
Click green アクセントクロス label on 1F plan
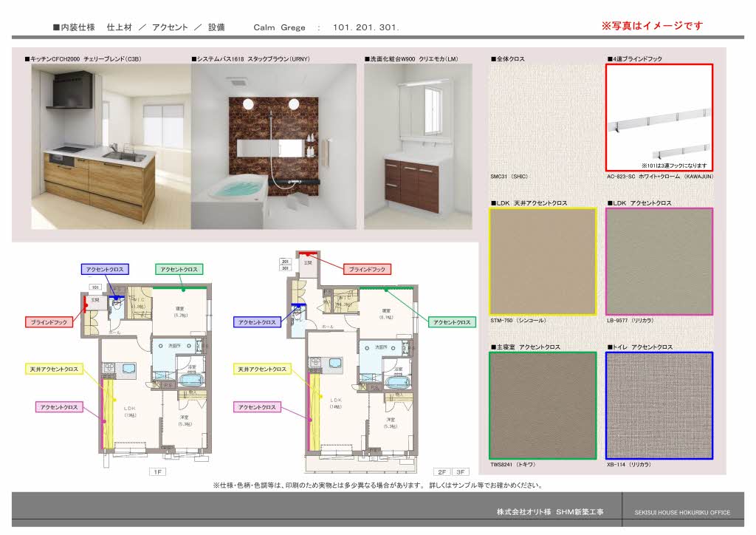point(179,270)
